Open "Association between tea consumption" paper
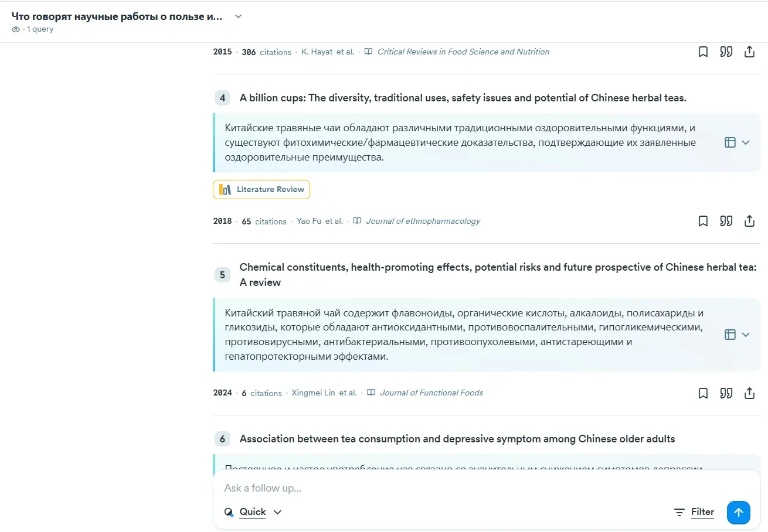 coord(457,439)
